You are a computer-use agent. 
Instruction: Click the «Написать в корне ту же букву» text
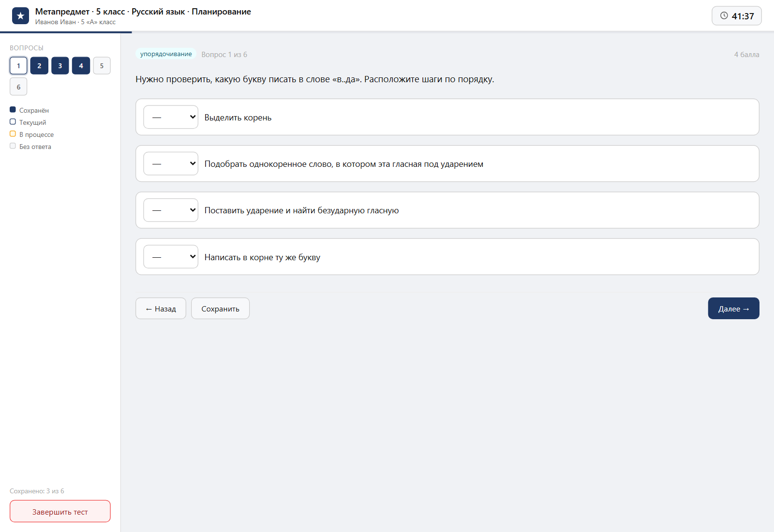coord(263,257)
